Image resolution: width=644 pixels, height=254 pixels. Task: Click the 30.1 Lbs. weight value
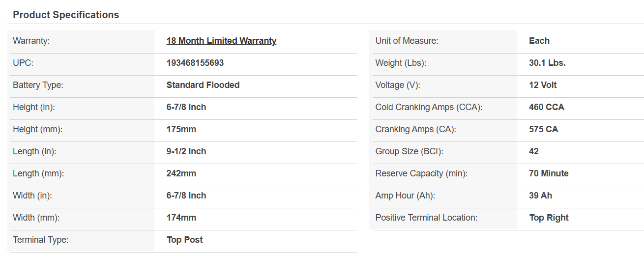[548, 63]
